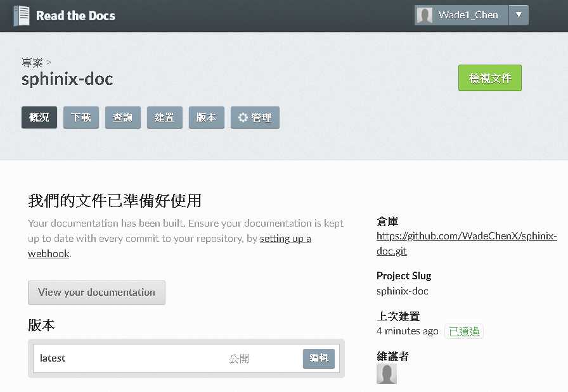Switch to the 下載 tab
The width and height of the screenshot is (568, 392).
pyautogui.click(x=81, y=117)
